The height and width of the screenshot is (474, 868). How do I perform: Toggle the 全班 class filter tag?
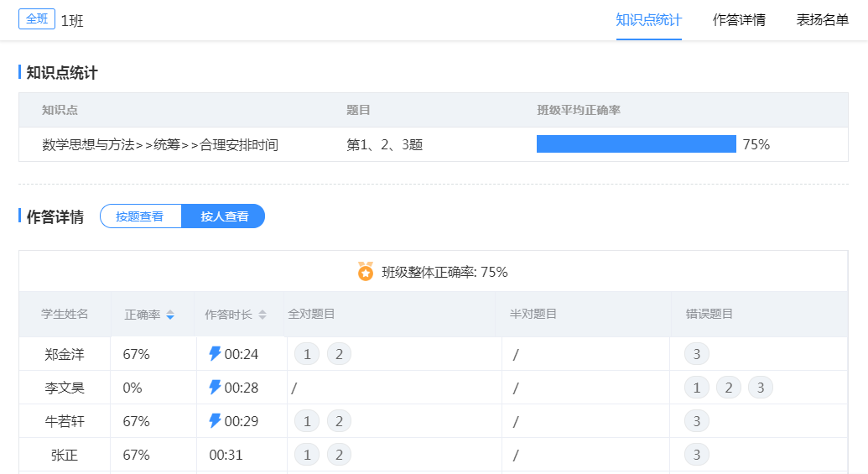click(x=36, y=19)
